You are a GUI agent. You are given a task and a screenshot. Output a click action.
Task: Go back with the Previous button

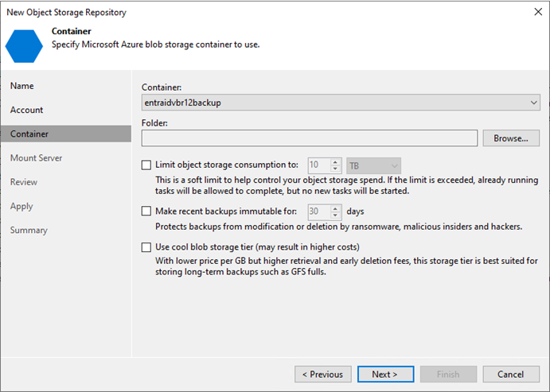322,375
